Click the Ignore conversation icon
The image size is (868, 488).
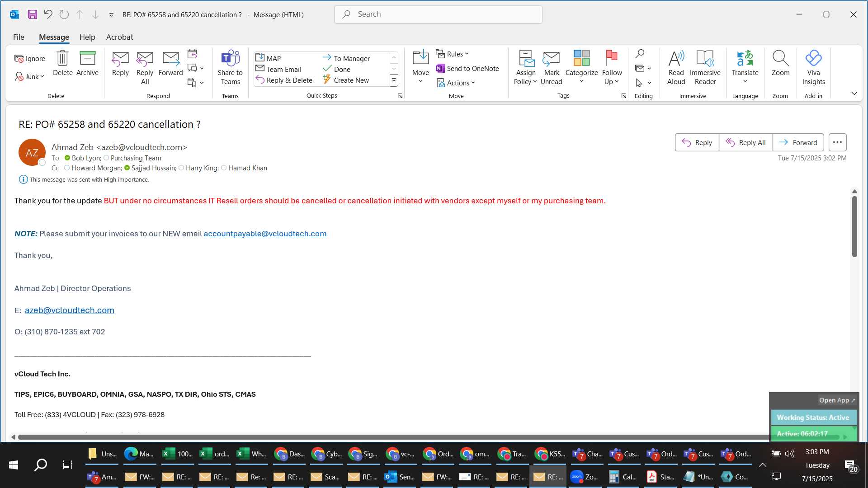coord(30,59)
